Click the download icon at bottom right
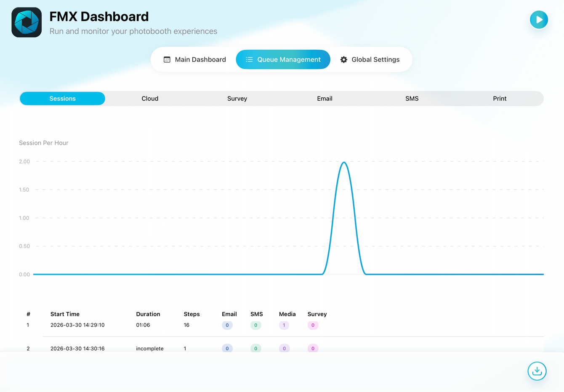564x392 pixels. click(x=537, y=371)
